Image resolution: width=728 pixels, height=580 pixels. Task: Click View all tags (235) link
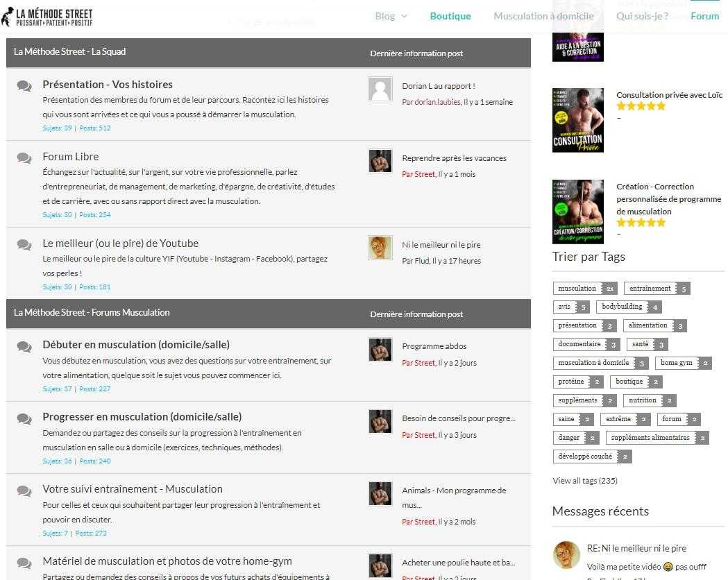(x=584, y=481)
